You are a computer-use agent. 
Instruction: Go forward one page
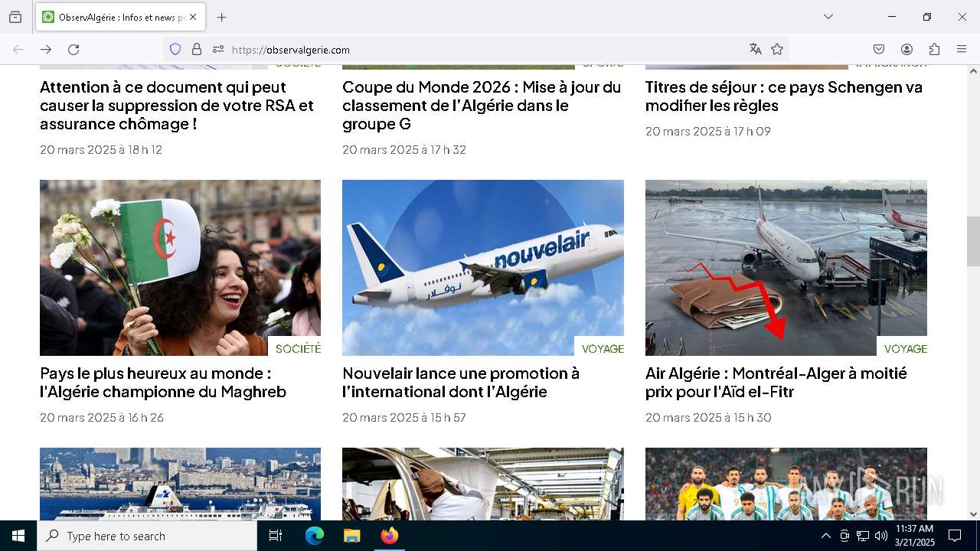(x=46, y=49)
